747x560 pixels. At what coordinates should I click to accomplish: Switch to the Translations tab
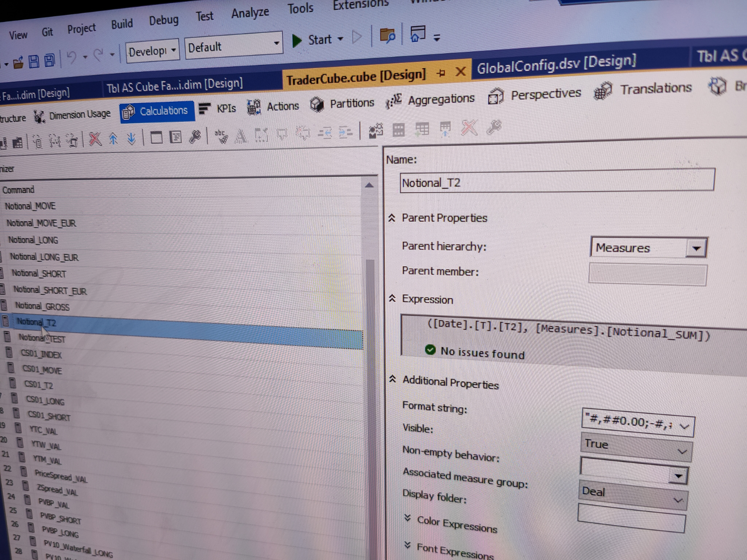[x=643, y=89]
